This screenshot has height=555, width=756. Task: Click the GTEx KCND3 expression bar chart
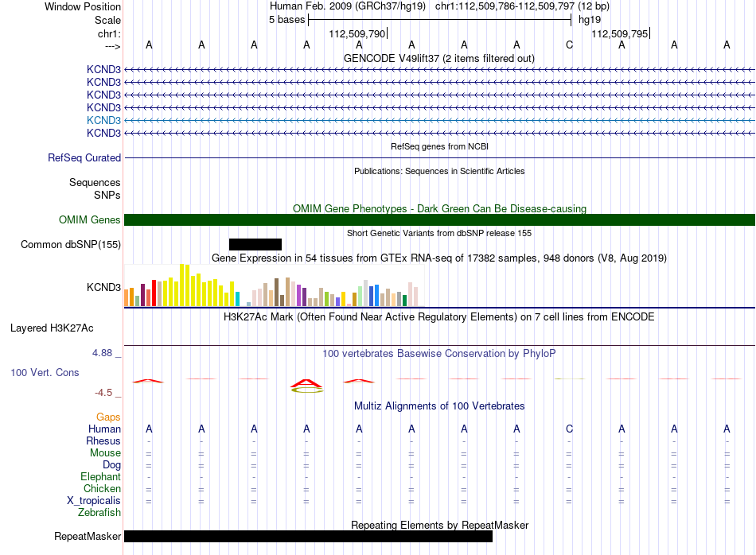pos(274,285)
